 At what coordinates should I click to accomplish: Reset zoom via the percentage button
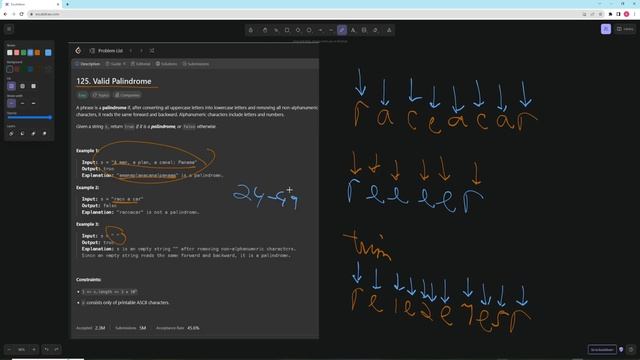(22, 349)
